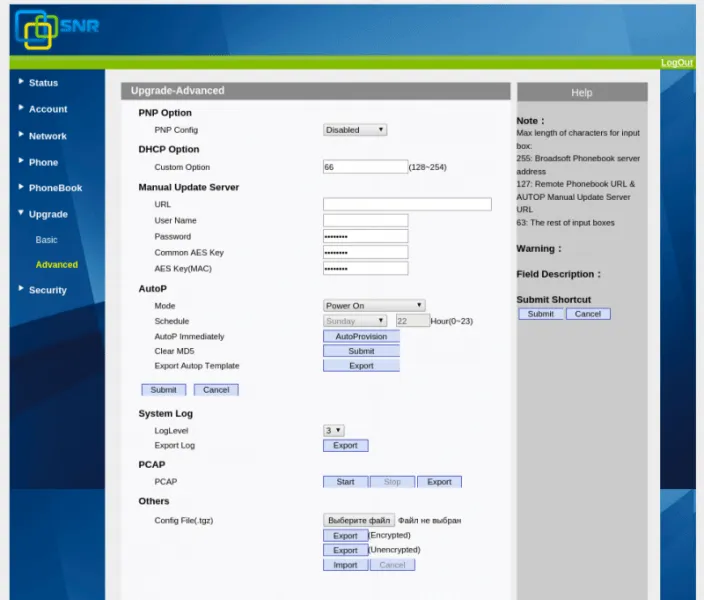The width and height of the screenshot is (704, 600).
Task: Click the Cancel button beside Import
Action: (392, 565)
